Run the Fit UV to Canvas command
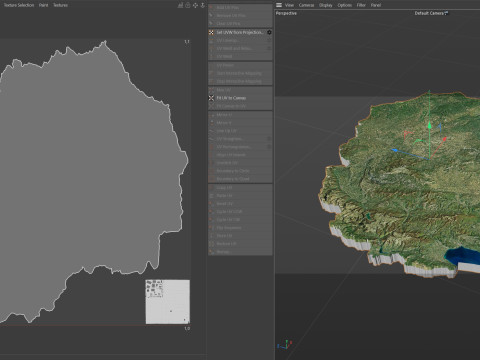Image resolution: width=480 pixels, height=360 pixels. click(240, 98)
